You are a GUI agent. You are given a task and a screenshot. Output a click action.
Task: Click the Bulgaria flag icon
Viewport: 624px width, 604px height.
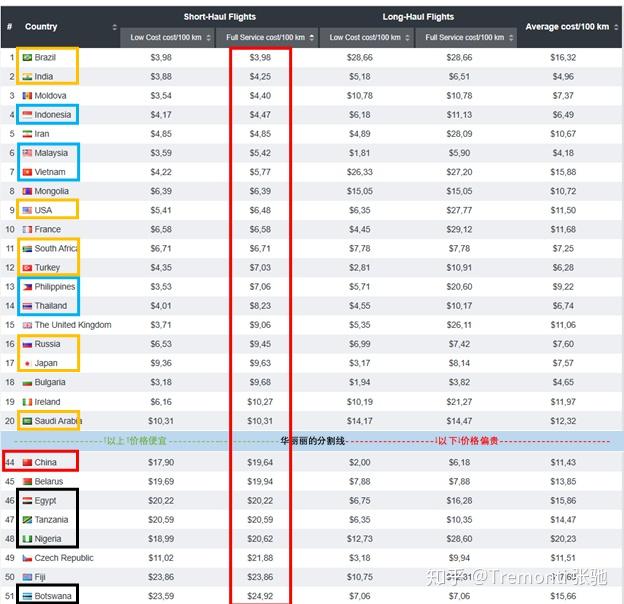pos(27,383)
